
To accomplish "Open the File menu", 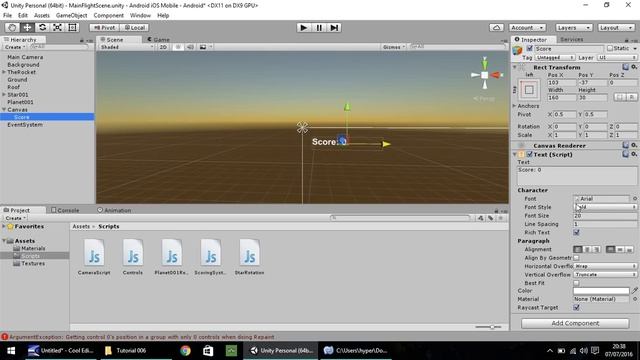I will (x=7, y=16).
